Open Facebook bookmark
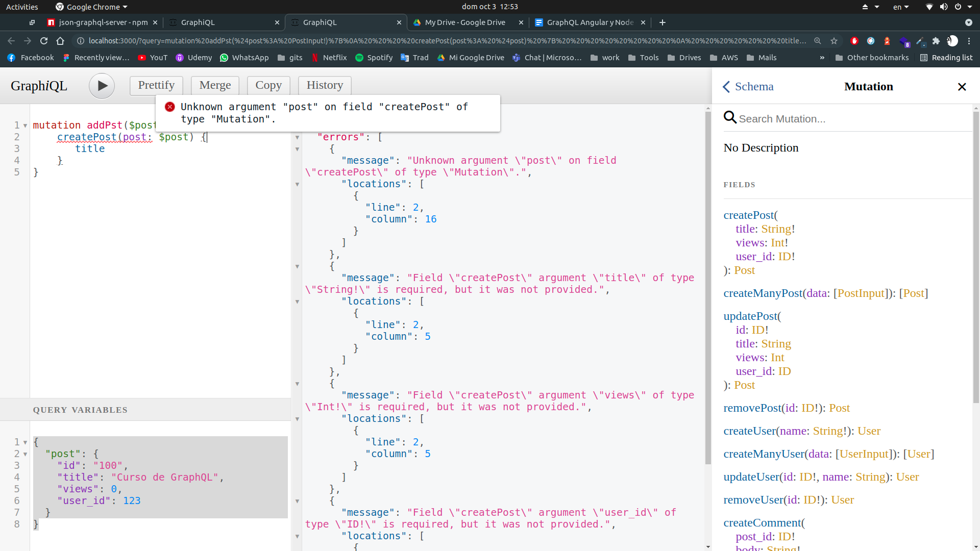980x551 pixels. pos(31,58)
